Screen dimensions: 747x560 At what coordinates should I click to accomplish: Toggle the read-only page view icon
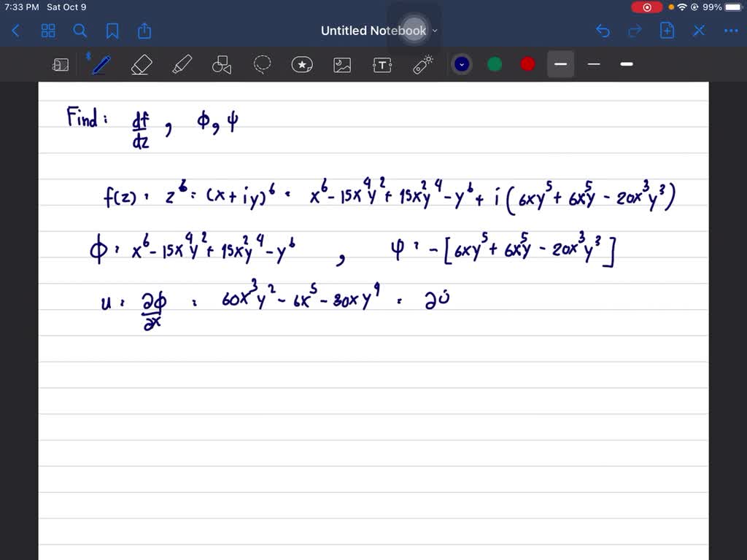coord(61,64)
